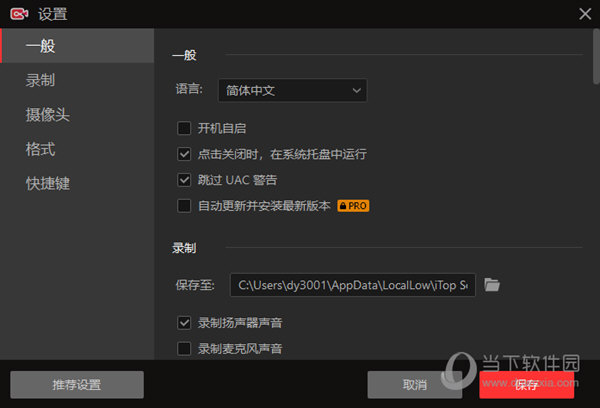The width and height of the screenshot is (600, 408).
Task: Click the PRO lock badge
Action: coord(353,206)
